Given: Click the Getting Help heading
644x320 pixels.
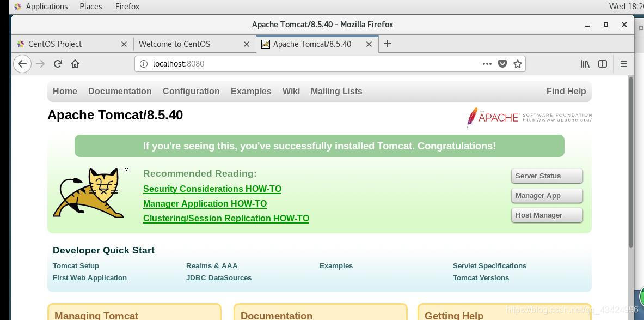Looking at the screenshot, I should tap(454, 316).
